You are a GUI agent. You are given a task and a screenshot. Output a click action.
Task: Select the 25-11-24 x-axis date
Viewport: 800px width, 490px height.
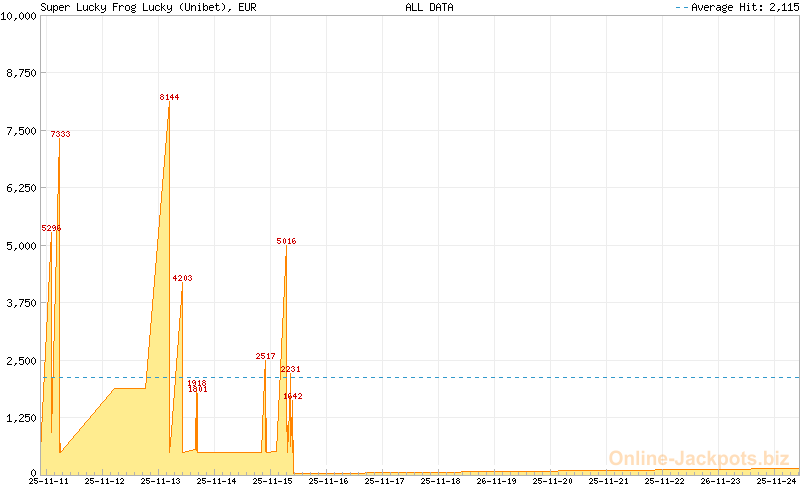pos(776,481)
